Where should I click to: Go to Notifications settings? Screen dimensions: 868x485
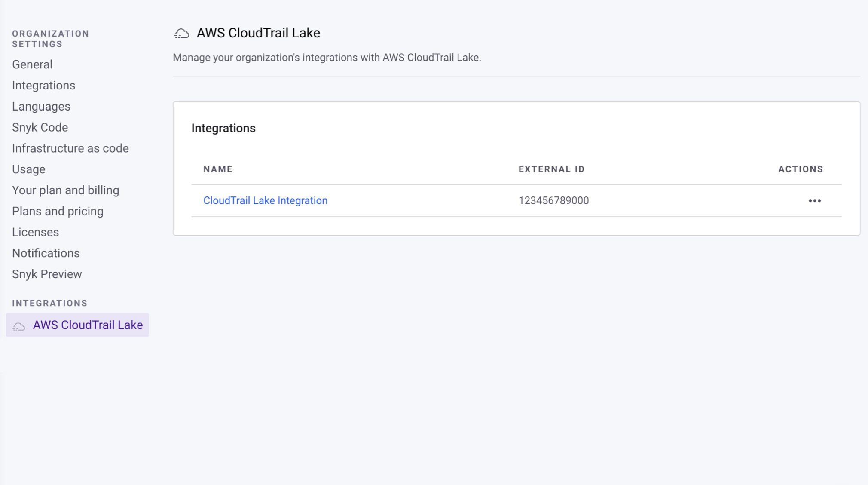(x=46, y=253)
